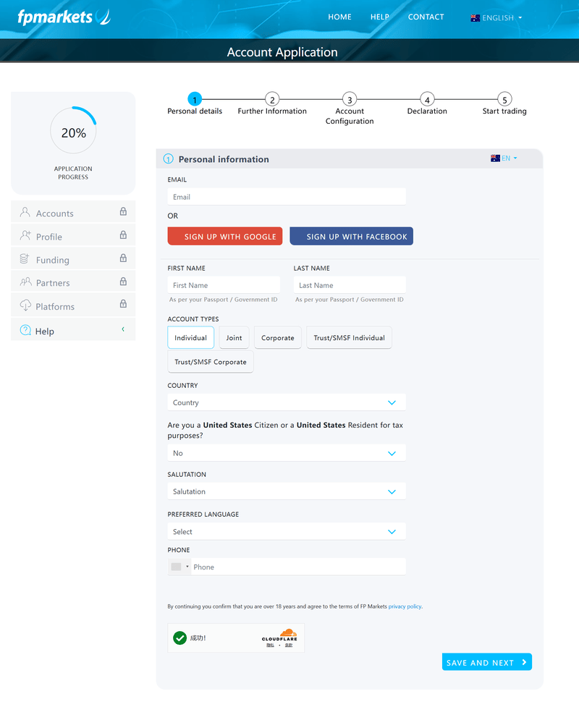Click the lock icon beside Accounts
The width and height of the screenshot is (579, 728).
tap(123, 213)
